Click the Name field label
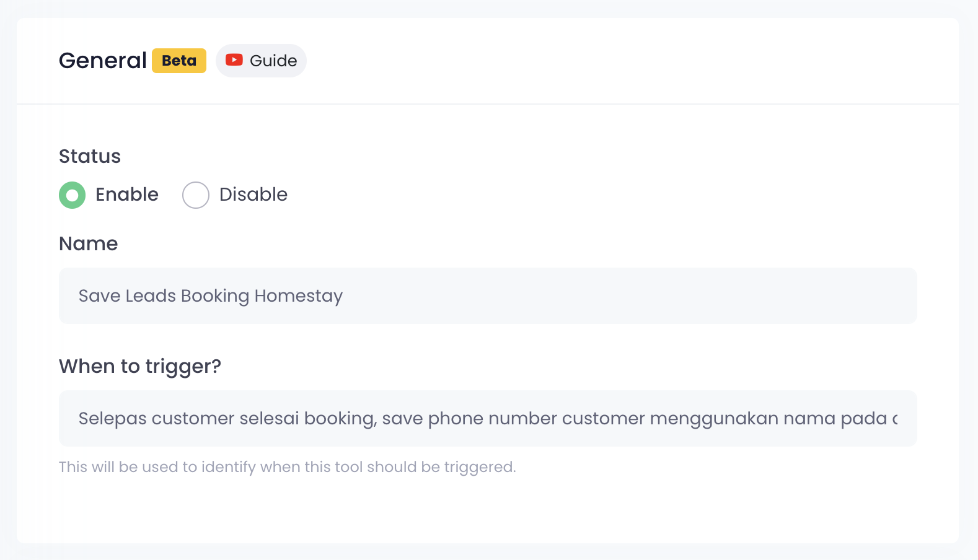Viewport: 978px width, 560px height. tap(89, 243)
